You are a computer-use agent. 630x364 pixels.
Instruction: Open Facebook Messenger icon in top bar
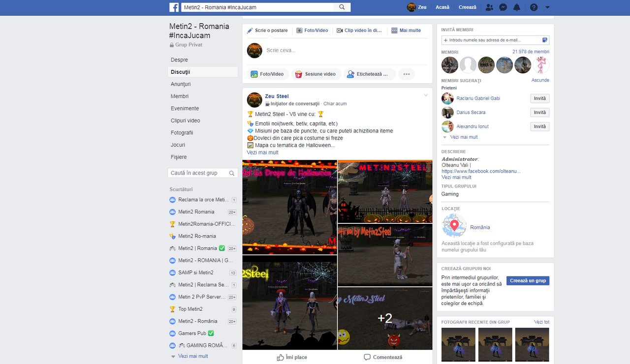tap(503, 7)
